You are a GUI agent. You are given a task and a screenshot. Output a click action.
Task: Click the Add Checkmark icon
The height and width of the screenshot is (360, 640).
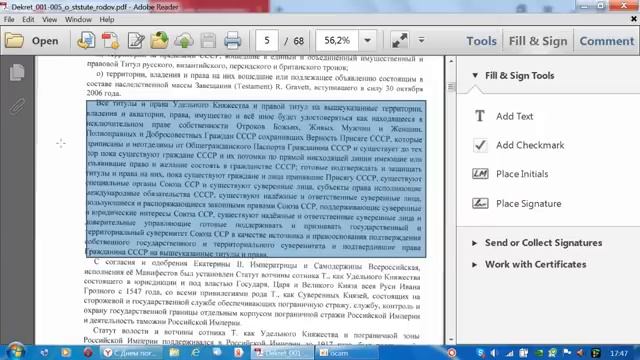(480, 145)
